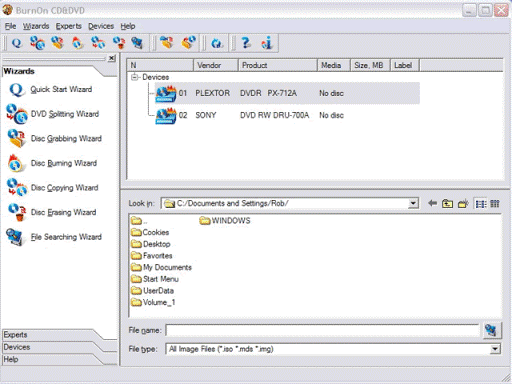Switch to details view icon

point(495,203)
